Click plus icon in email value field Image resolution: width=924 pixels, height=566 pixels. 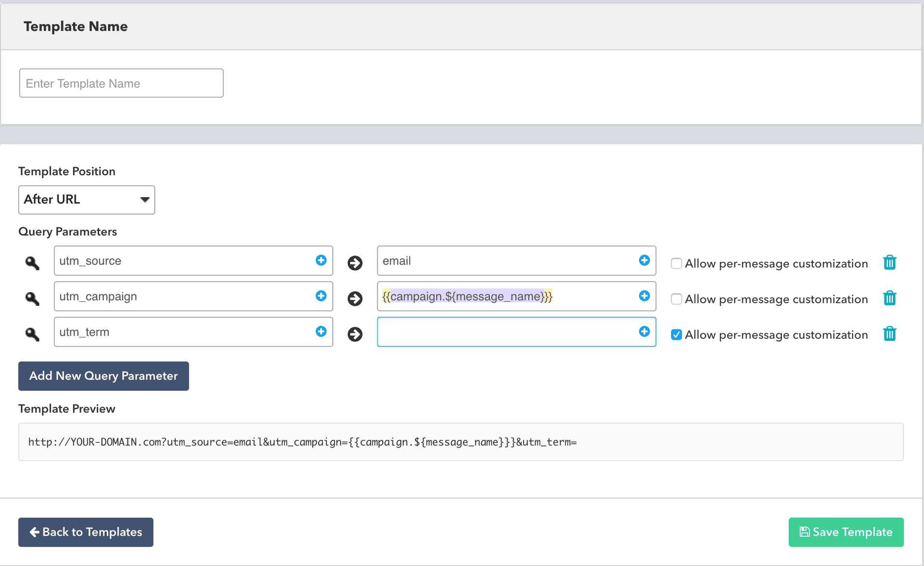[x=644, y=260]
